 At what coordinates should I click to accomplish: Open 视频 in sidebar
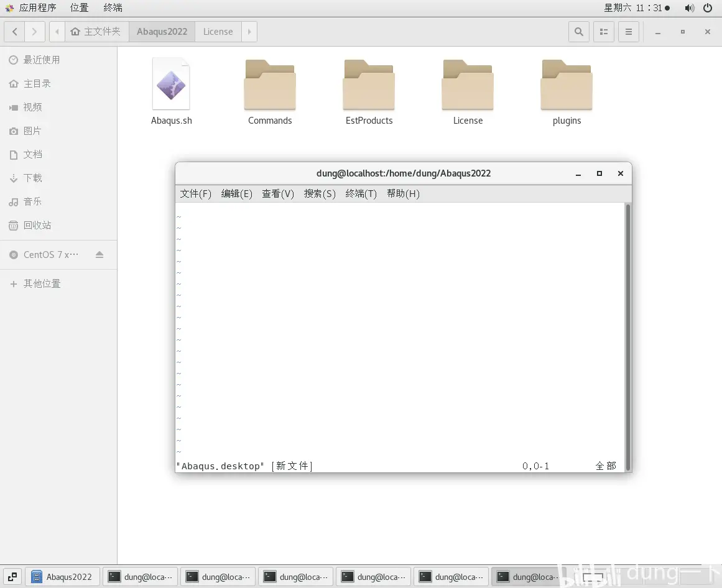[58, 107]
